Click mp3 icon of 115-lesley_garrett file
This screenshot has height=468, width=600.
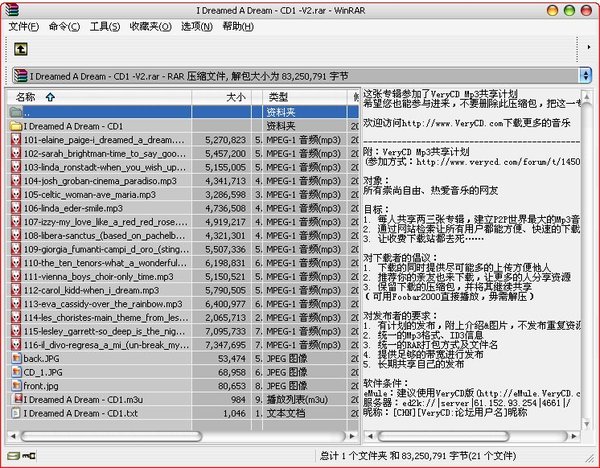[x=16, y=331]
